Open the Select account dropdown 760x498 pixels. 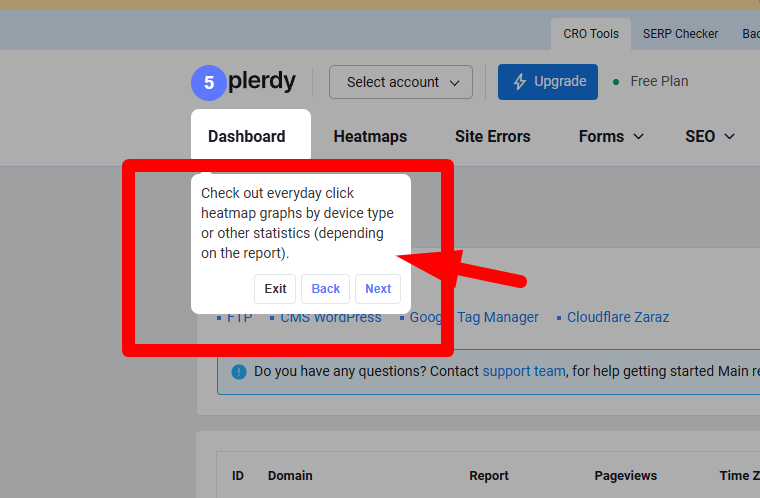pyautogui.click(x=401, y=82)
